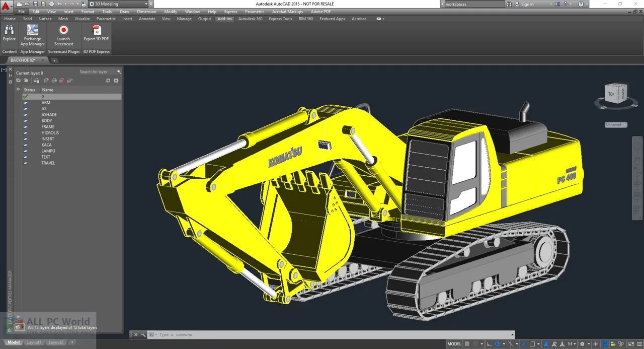Click the Refresh icon in layer panel
Screen dimensions: 644x349
click(108, 80)
